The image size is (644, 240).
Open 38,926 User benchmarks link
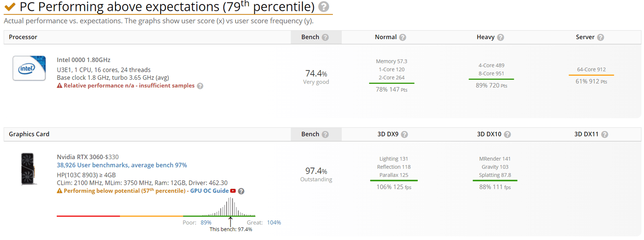point(122,165)
